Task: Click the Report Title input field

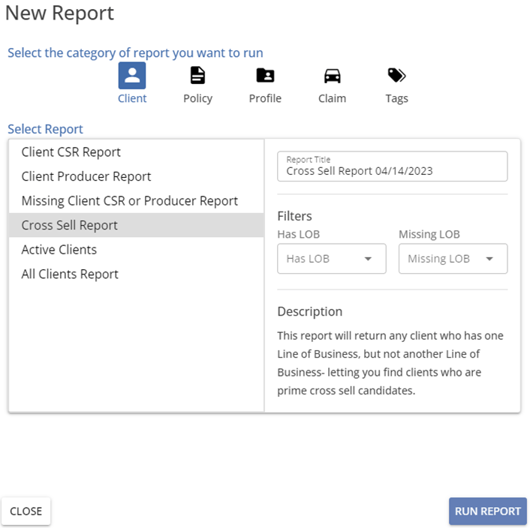Action: click(x=392, y=166)
